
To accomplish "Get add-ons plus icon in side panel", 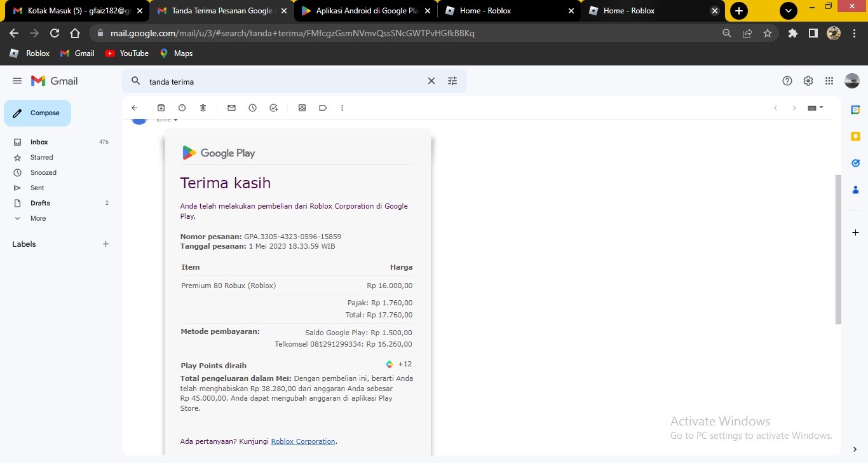I will pos(855,233).
